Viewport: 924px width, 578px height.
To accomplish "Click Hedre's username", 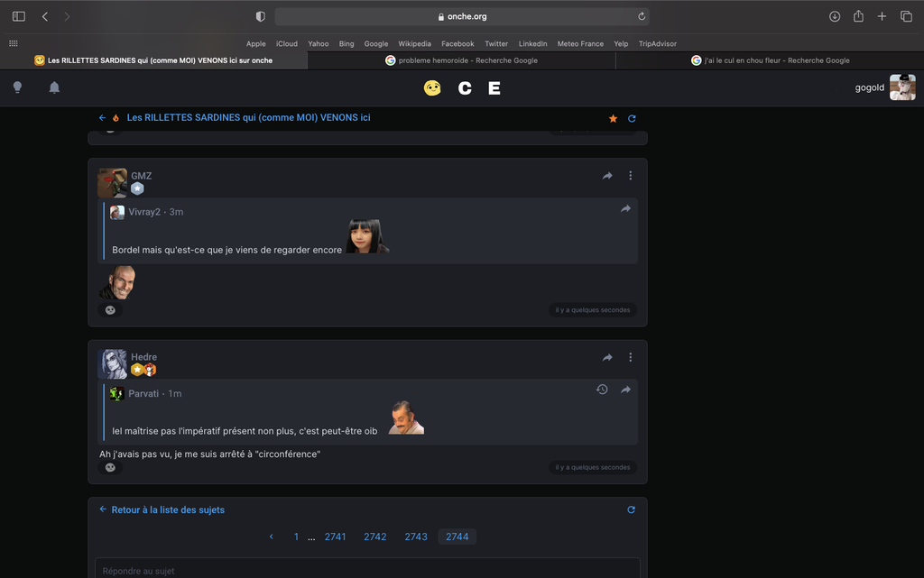I will pyautogui.click(x=143, y=357).
